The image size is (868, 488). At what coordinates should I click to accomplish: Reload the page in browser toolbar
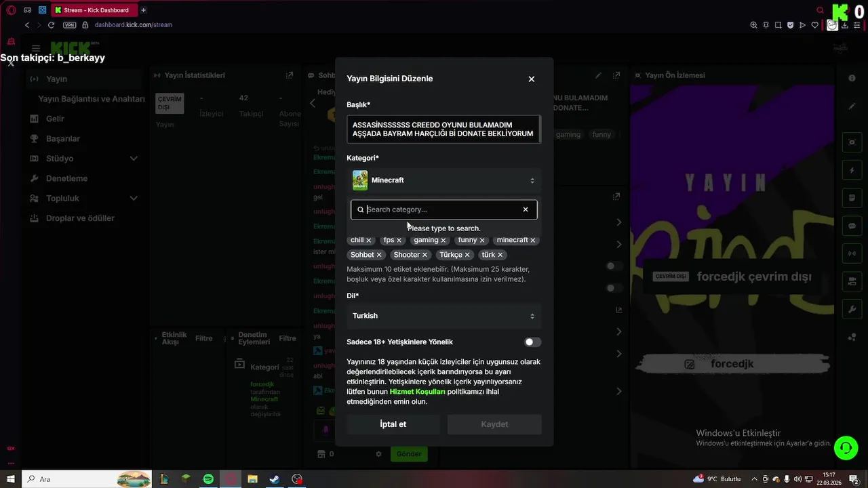(51, 25)
